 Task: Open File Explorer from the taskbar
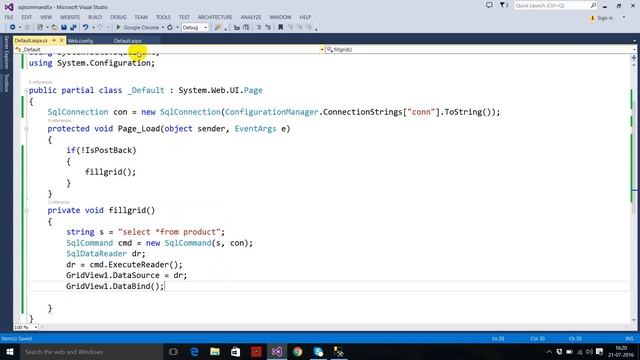click(x=215, y=352)
